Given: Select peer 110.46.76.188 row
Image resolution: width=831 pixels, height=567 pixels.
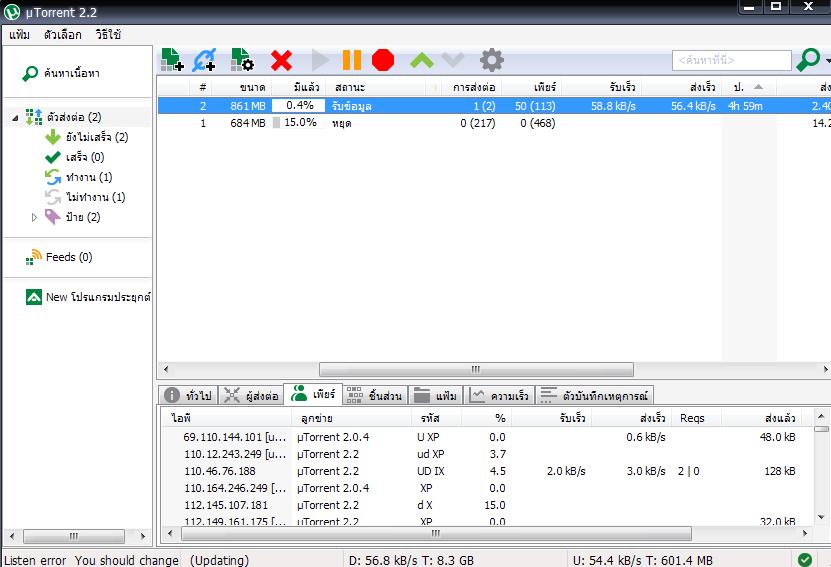Looking at the screenshot, I should (488, 471).
